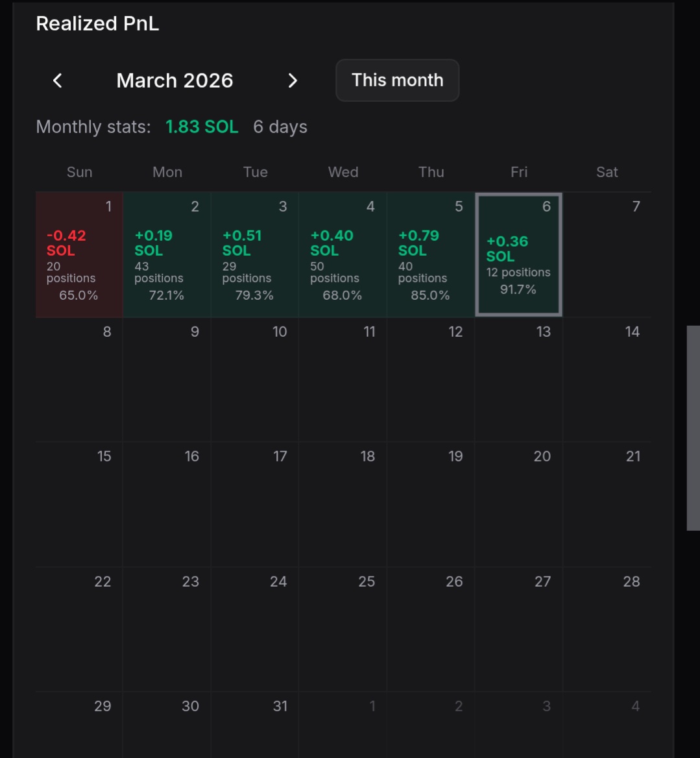This screenshot has width=700, height=758.
Task: Select day 19 in the calendar
Action: coord(431,504)
